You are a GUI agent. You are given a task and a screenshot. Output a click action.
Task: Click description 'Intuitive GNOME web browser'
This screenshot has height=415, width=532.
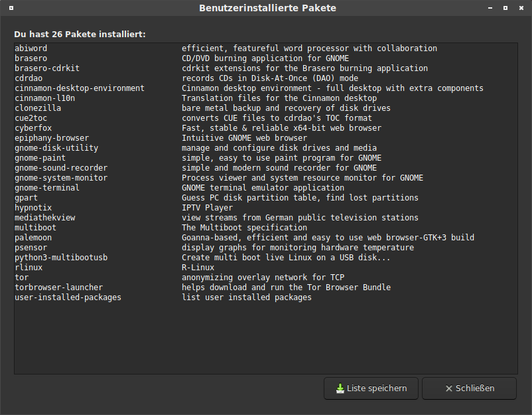244,138
